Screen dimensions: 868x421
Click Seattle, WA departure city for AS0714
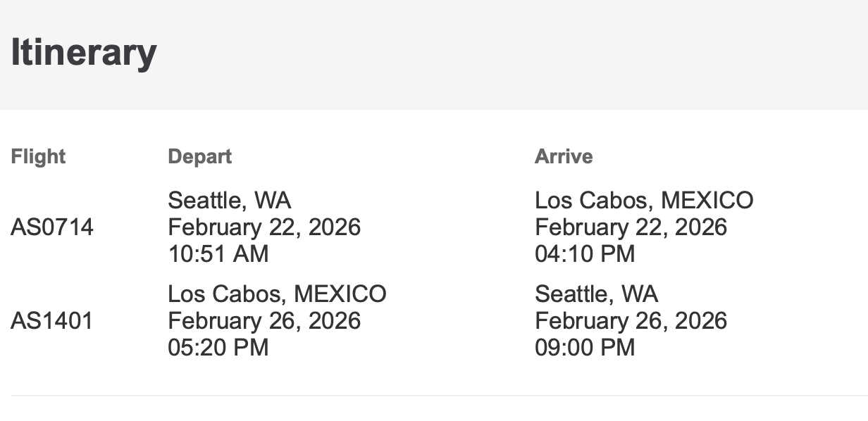pos(229,201)
